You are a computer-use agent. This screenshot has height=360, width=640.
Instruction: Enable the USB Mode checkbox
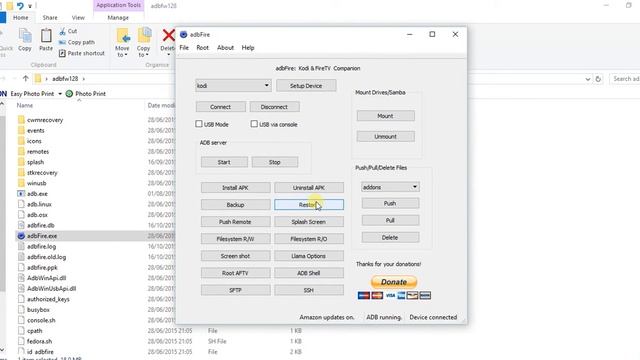tap(199, 124)
